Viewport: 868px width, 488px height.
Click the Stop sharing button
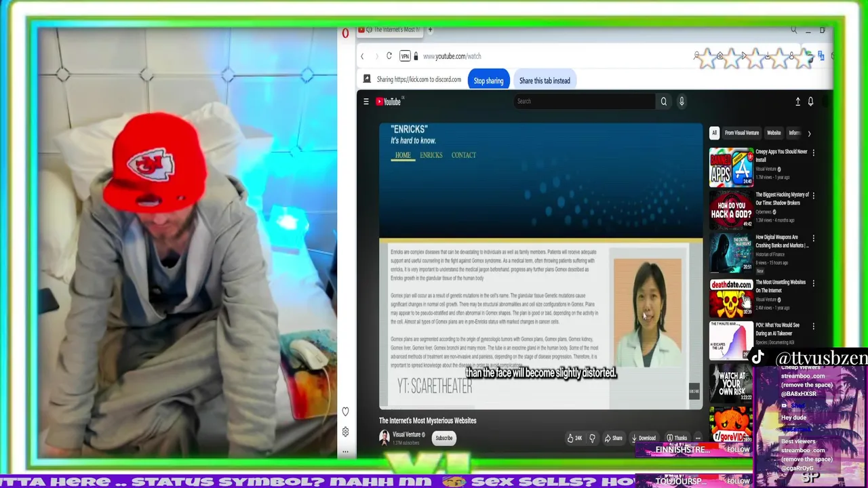[x=488, y=81]
